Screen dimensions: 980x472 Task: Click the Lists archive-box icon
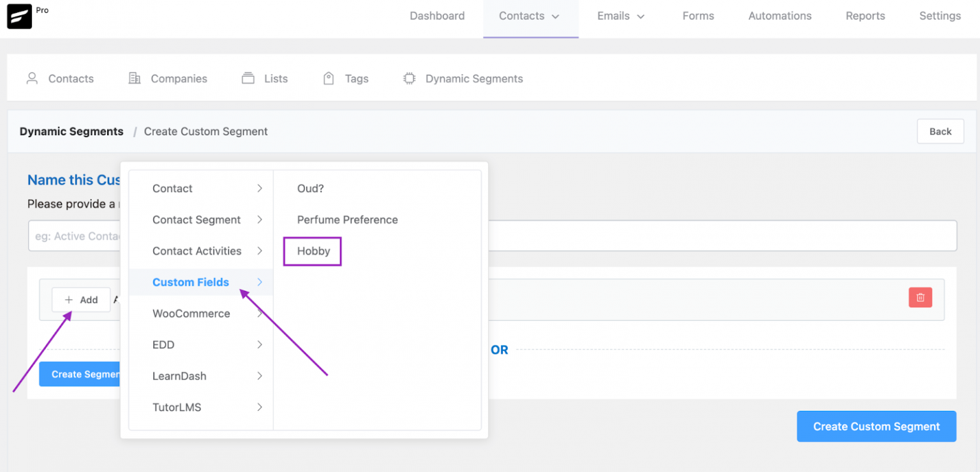click(248, 78)
